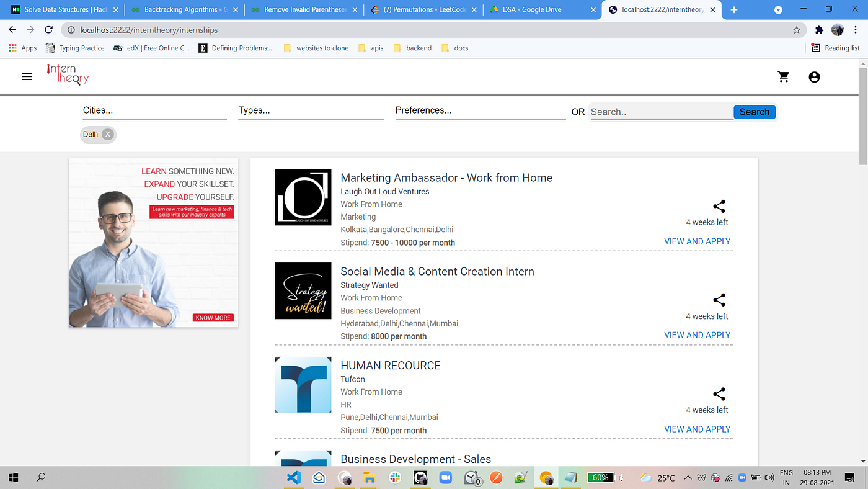Screen dimensions: 868x489
Task: Open File Explorer from taskbar
Action: 370,477
